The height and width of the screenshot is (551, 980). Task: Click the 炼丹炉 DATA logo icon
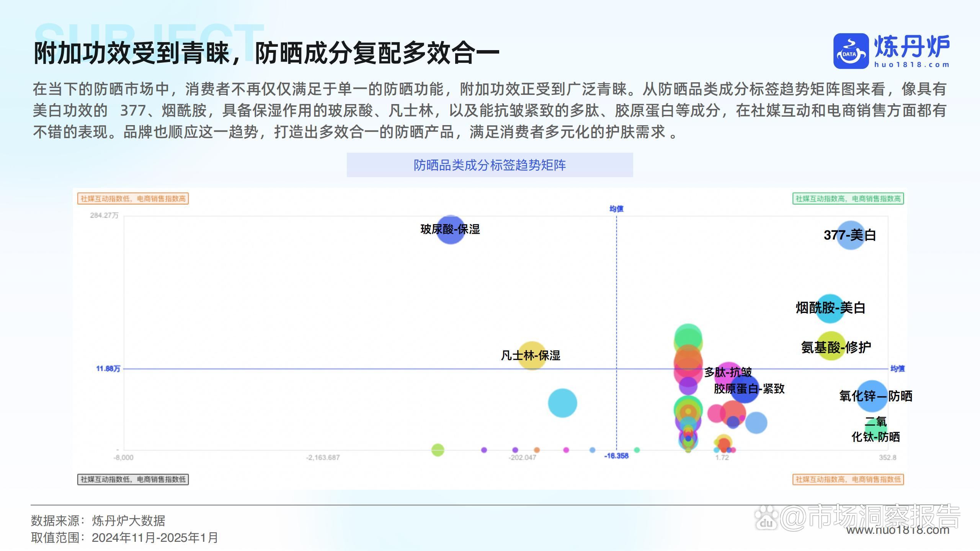pos(851,51)
